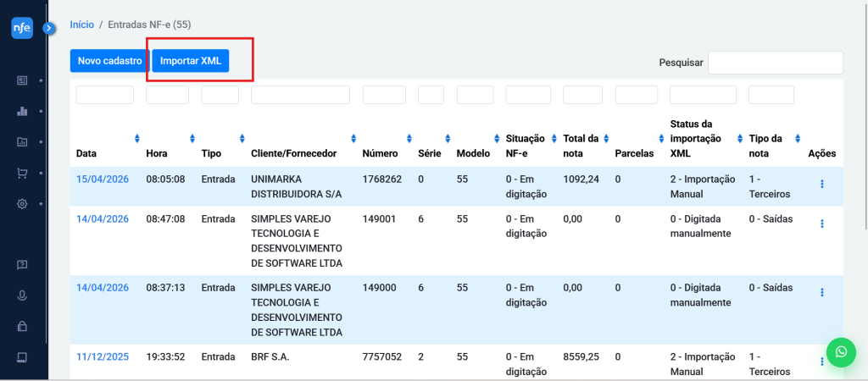This screenshot has height=381, width=868.
Task: Click the Importar XML button
Action: 191,61
